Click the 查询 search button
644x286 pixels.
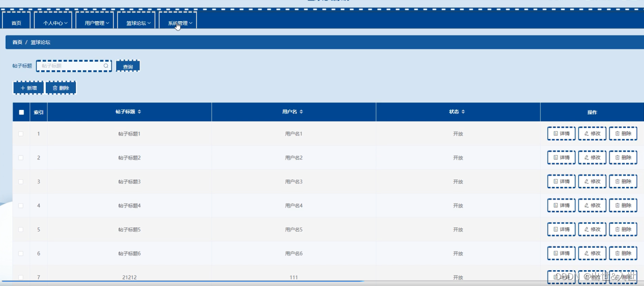(x=128, y=66)
